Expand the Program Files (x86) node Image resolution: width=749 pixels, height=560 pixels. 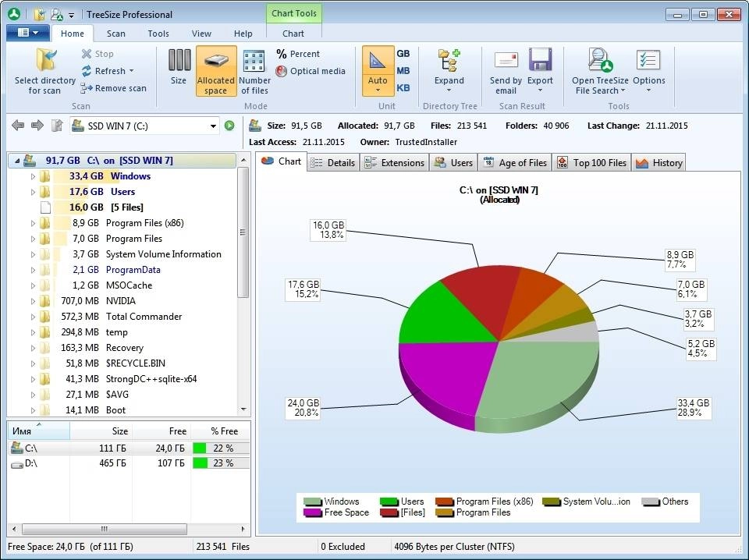tap(33, 223)
